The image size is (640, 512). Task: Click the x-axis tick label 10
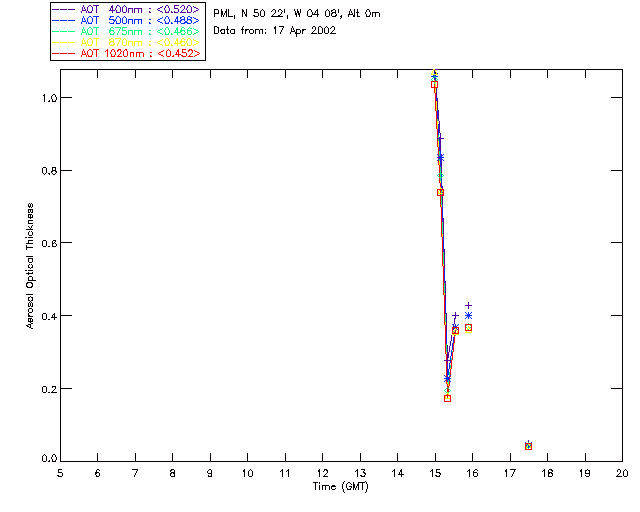pyautogui.click(x=247, y=473)
